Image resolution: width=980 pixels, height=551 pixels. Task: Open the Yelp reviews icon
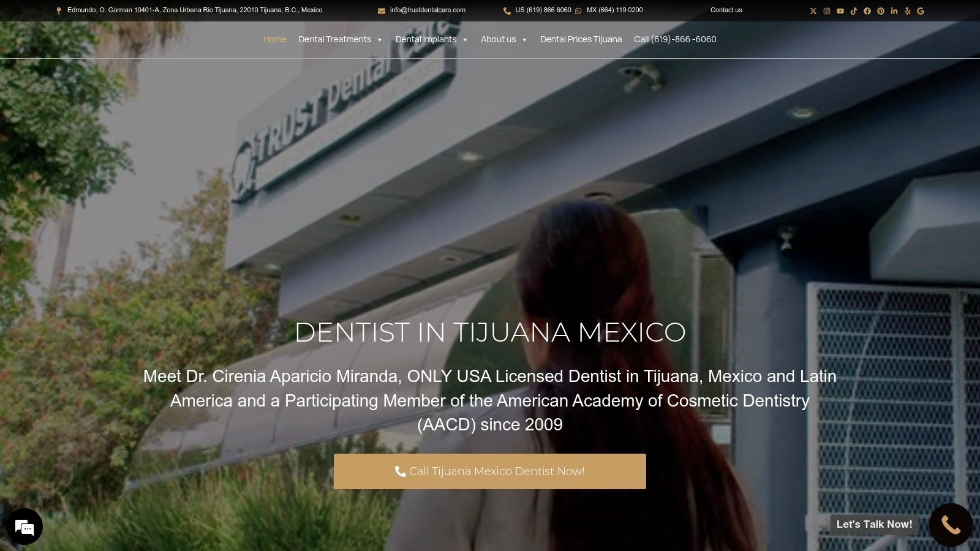(907, 10)
